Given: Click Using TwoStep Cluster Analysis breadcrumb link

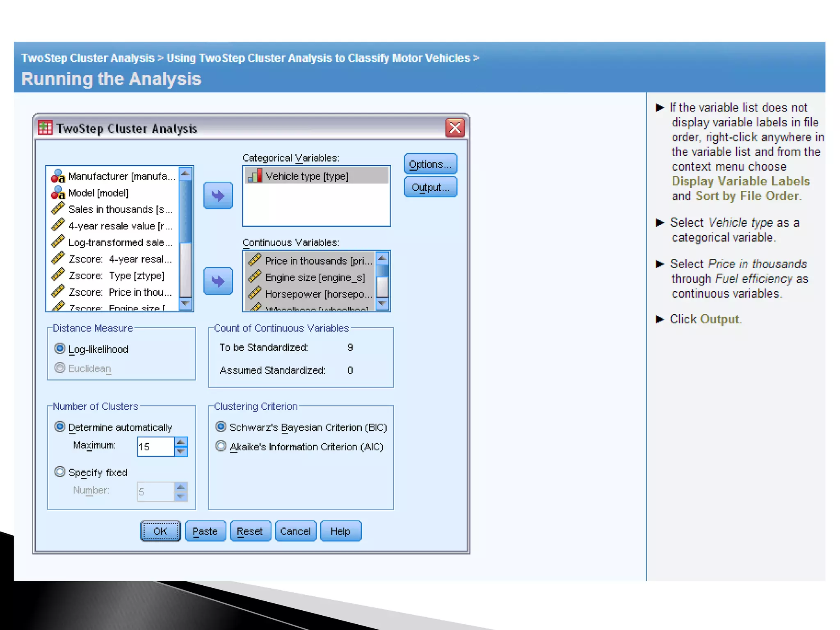Looking at the screenshot, I should coord(318,58).
